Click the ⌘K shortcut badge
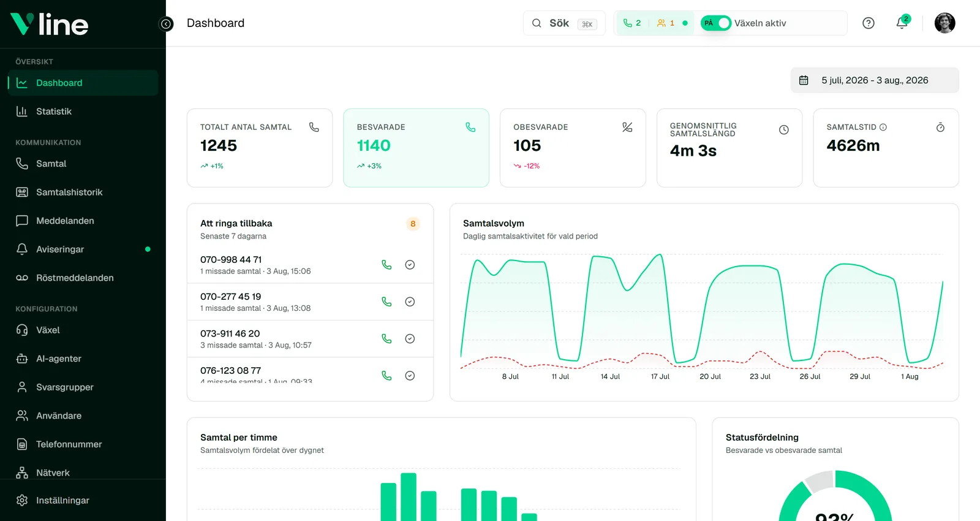Screen dimensions: 980x521 click(587, 25)
